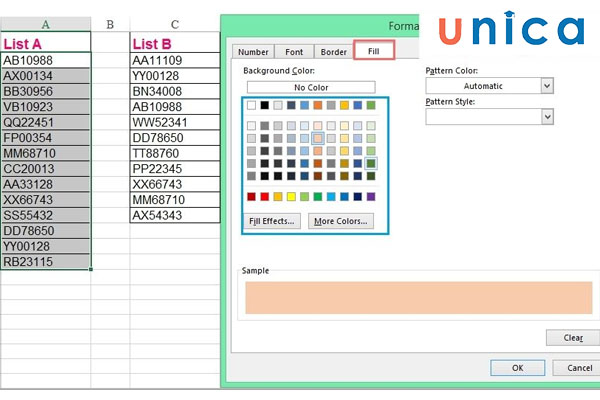This screenshot has height=400, width=600.
Task: Pick the yellow swatch in the bottom color row
Action: [x=291, y=197]
